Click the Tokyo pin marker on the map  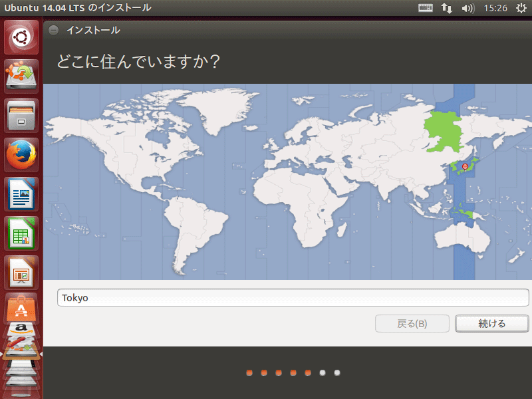pos(465,167)
